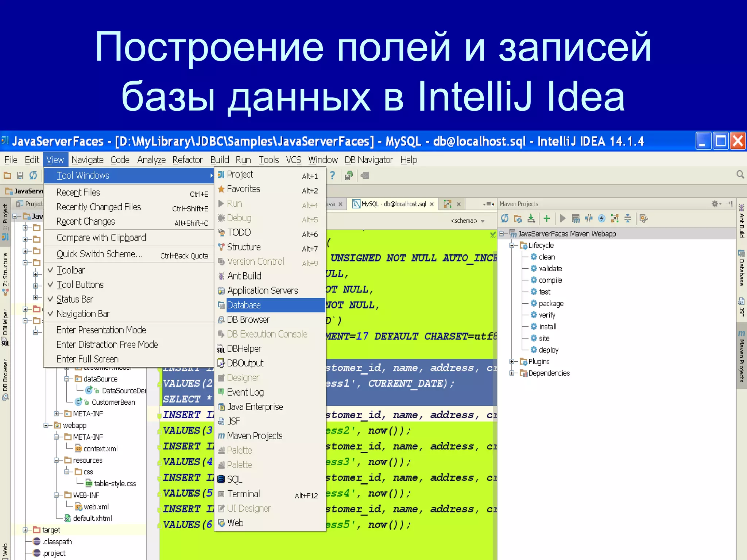This screenshot has width=747, height=560.
Task: Click the Tool Windows menu item
Action: point(129,175)
